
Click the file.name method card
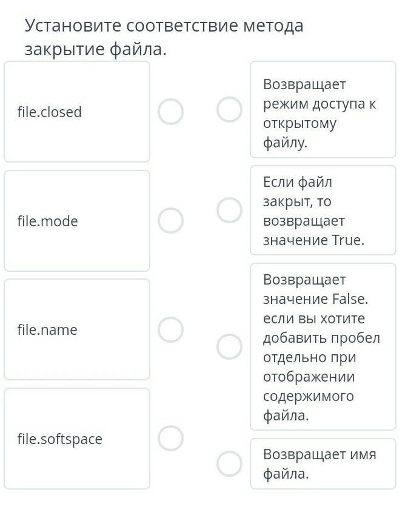(77, 329)
